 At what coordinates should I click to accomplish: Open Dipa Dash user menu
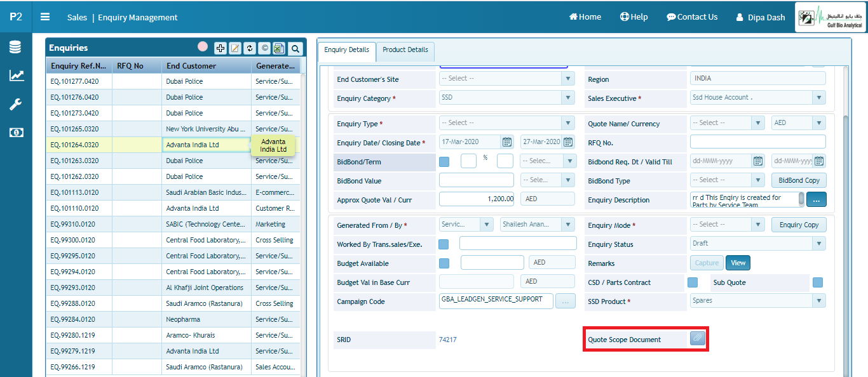(761, 17)
